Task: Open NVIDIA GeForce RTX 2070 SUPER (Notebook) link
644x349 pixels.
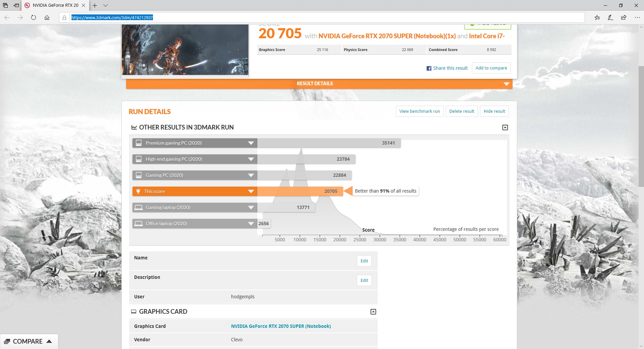Action: click(x=281, y=326)
